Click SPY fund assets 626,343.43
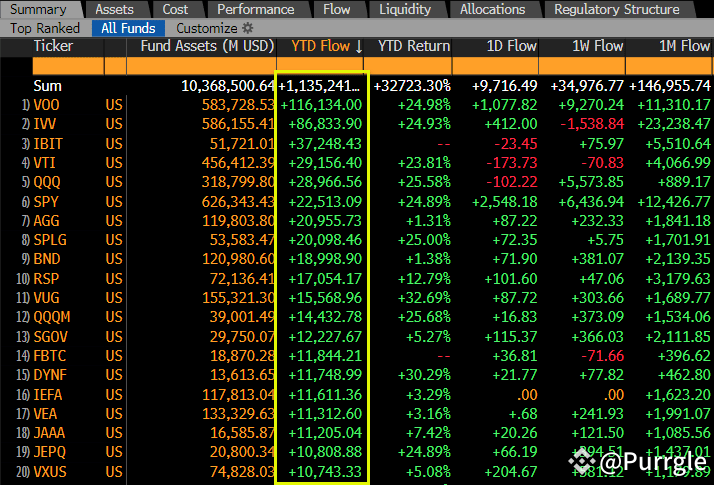Viewport: 714px width, 485px height. tap(238, 202)
